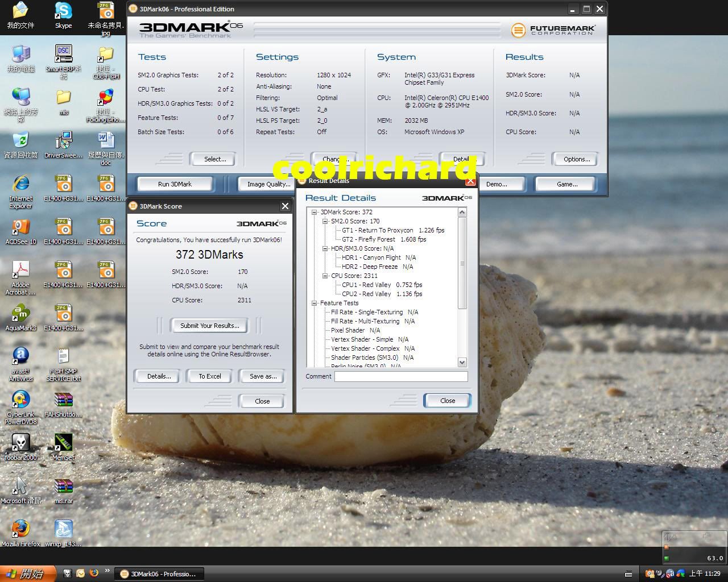Click HDR2 - Deep Freeze row
The image size is (728, 582).
coord(377,267)
